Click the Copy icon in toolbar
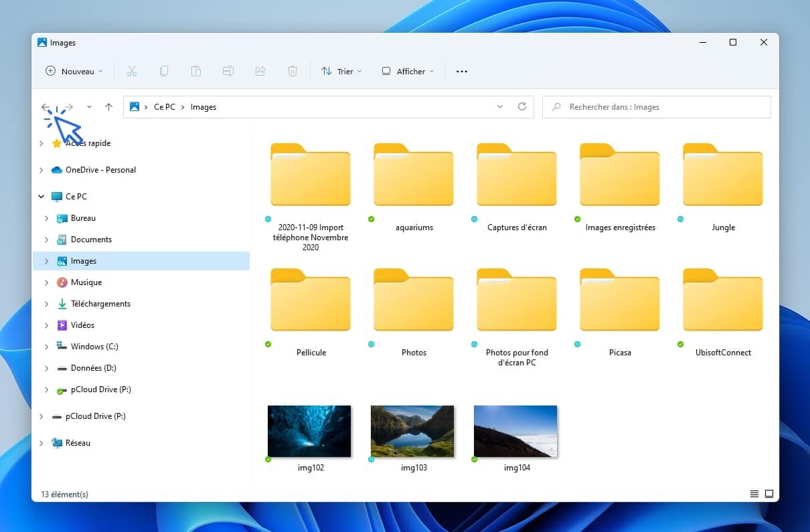This screenshot has width=810, height=532. [164, 71]
